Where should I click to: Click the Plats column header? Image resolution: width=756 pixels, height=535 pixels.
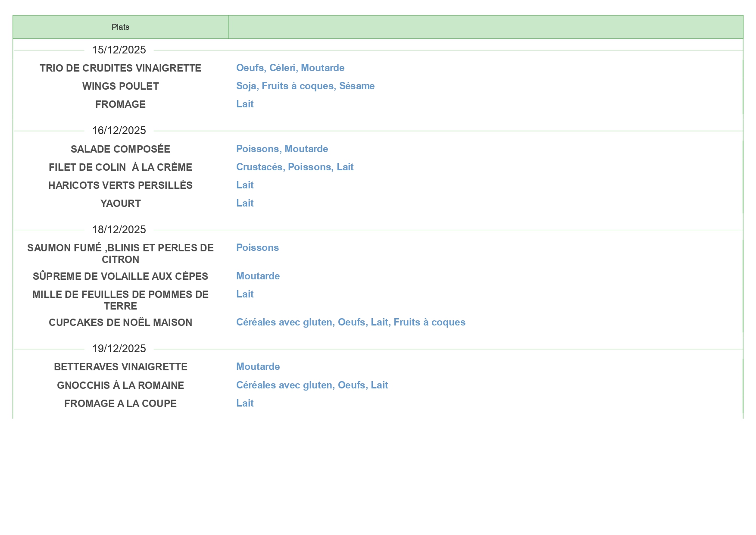click(120, 27)
